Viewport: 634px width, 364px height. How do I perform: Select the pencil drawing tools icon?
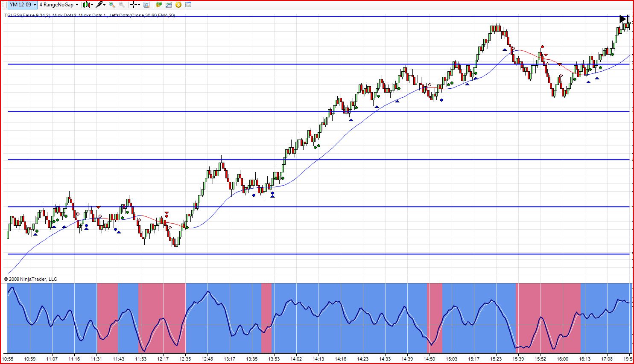point(99,5)
